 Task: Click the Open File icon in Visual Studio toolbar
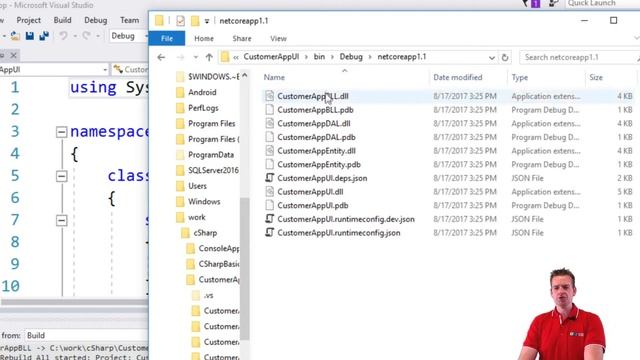click(x=15, y=36)
